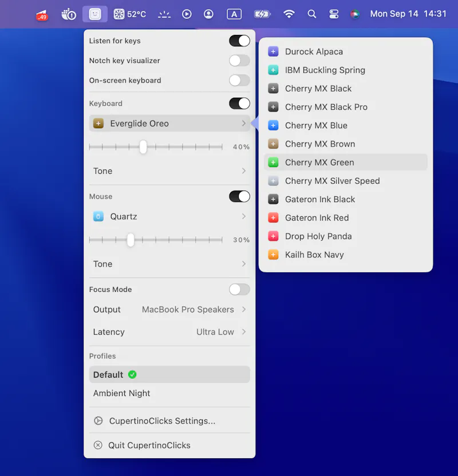
Task: Click the Drop Holy Panda pink icon
Action: click(x=273, y=236)
